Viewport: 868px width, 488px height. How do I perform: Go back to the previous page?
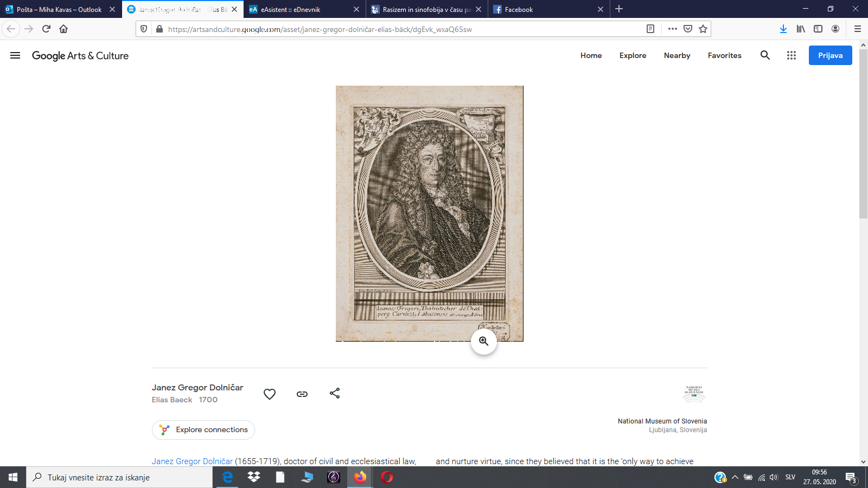pyautogui.click(x=11, y=29)
